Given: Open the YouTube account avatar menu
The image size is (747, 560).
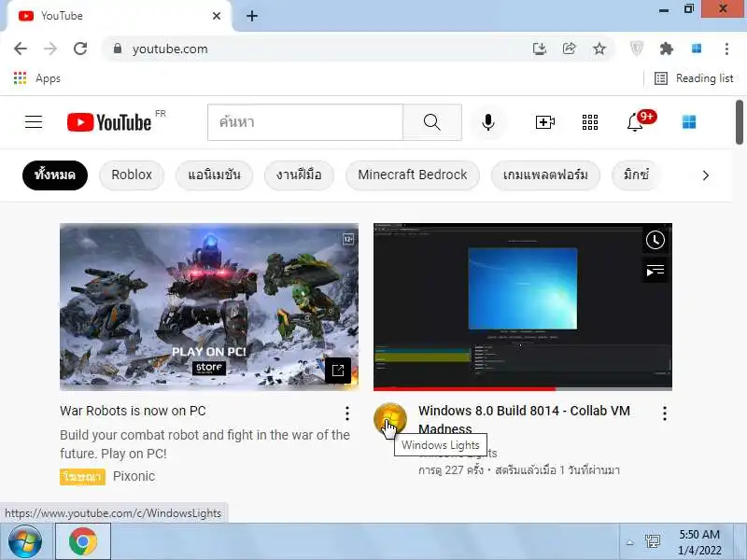Looking at the screenshot, I should 689,122.
